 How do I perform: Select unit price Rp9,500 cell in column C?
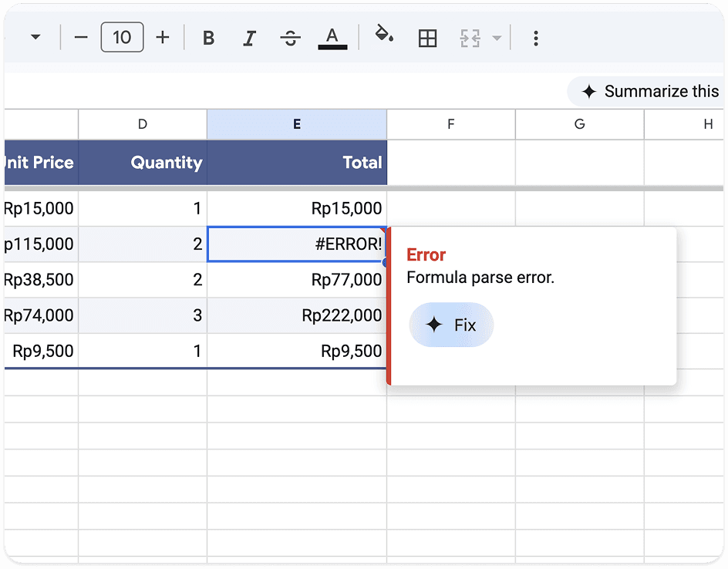42,351
